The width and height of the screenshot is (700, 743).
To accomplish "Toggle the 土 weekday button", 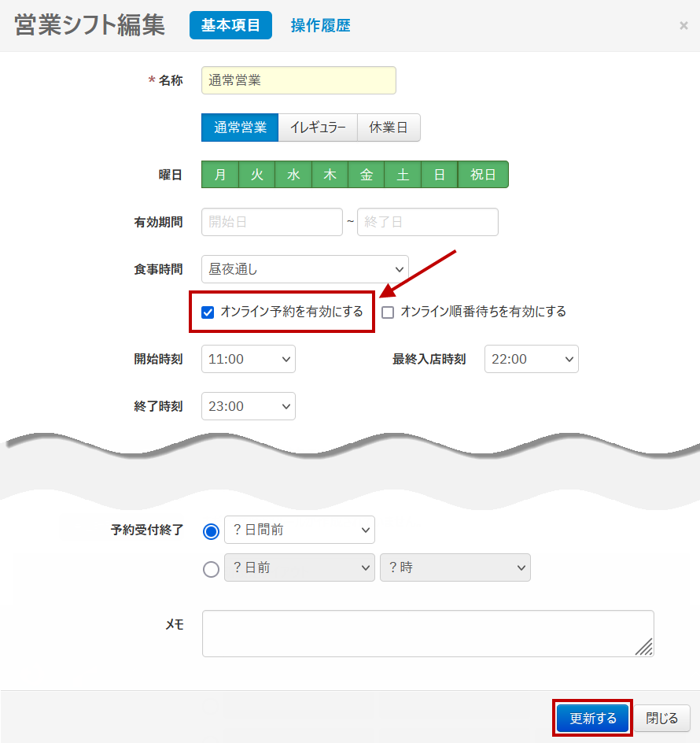I will pyautogui.click(x=403, y=175).
